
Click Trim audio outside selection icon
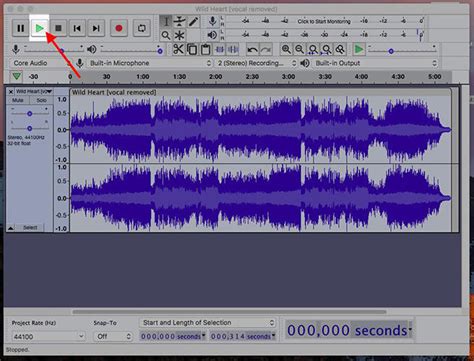click(219, 49)
